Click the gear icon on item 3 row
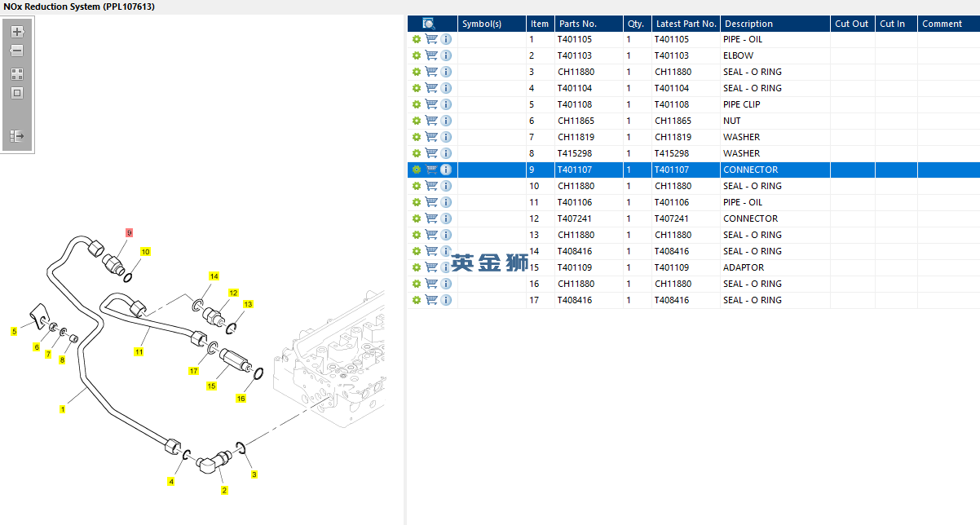Viewport: 980px width, 525px height. click(417, 72)
